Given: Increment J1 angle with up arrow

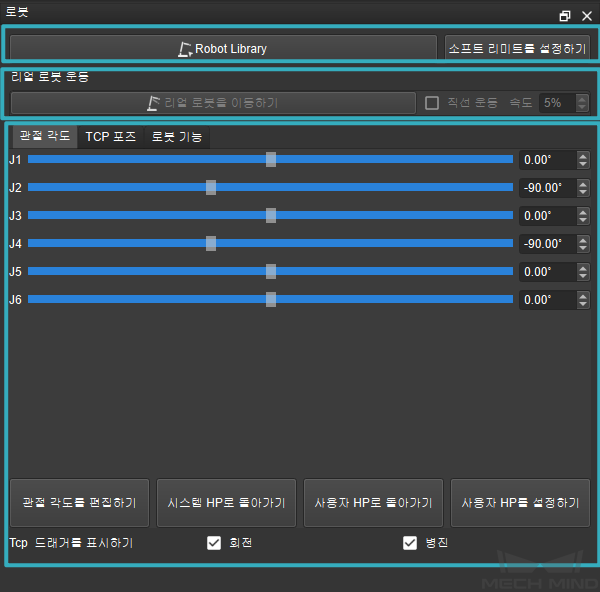Looking at the screenshot, I should tap(583, 156).
